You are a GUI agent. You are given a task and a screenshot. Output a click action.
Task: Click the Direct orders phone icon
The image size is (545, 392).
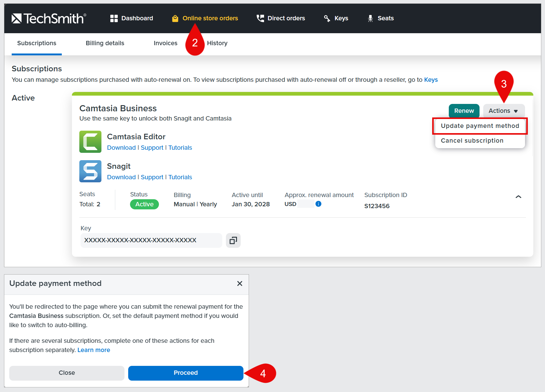[x=260, y=18]
